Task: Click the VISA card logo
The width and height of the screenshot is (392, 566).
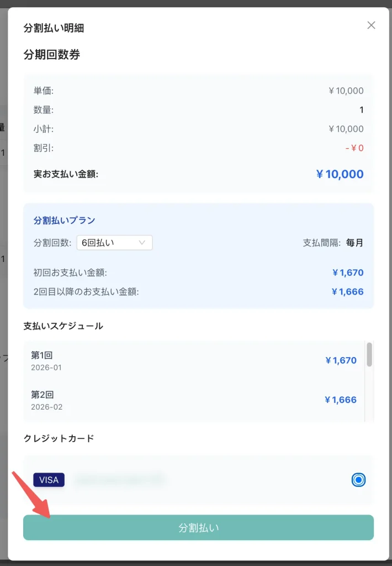Action: click(x=49, y=480)
